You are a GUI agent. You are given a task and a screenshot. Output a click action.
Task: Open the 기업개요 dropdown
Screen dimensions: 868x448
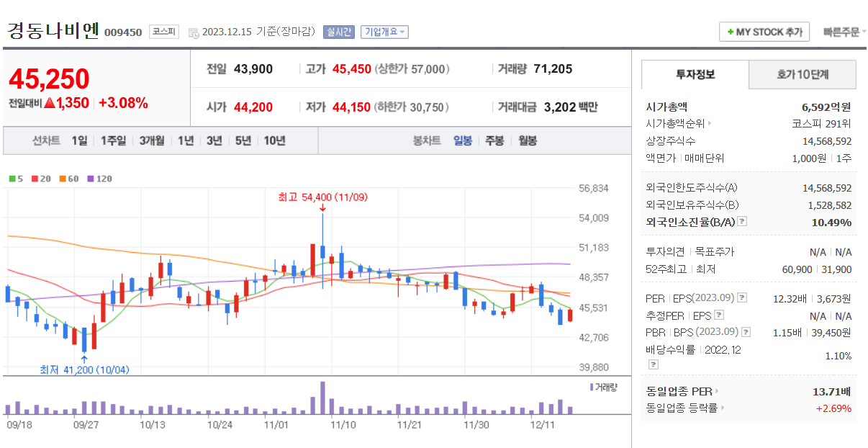click(x=384, y=32)
